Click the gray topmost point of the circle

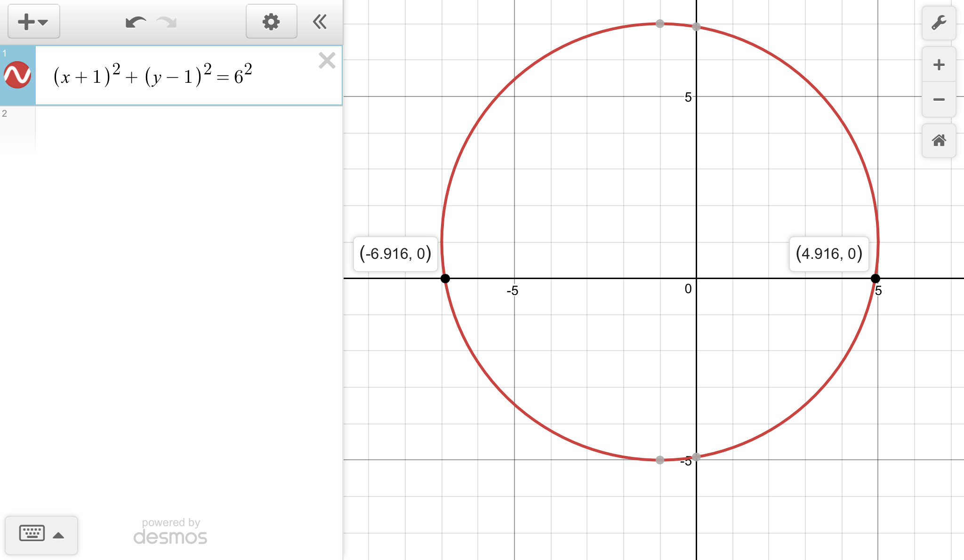pos(660,24)
